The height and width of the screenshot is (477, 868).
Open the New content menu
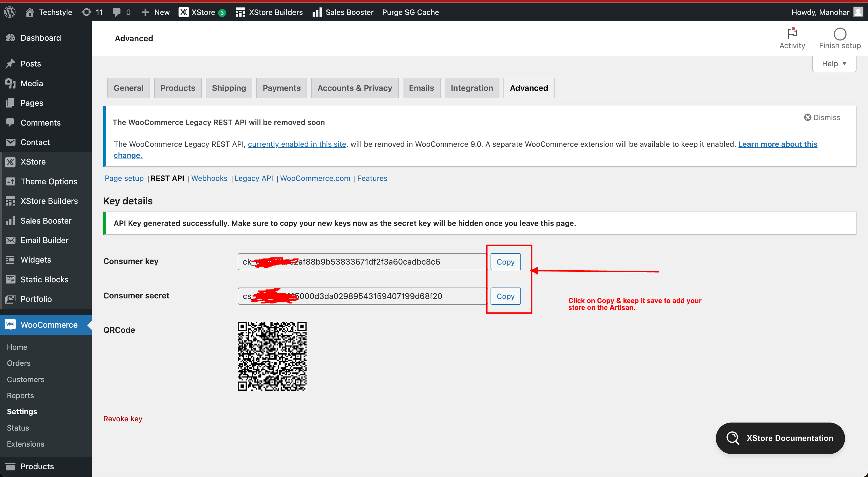click(156, 12)
